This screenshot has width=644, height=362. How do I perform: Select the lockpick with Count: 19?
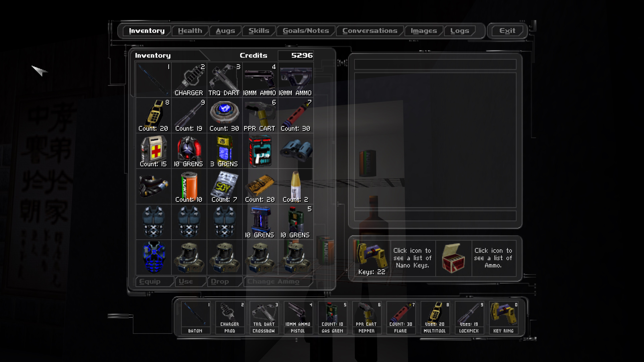(189, 115)
